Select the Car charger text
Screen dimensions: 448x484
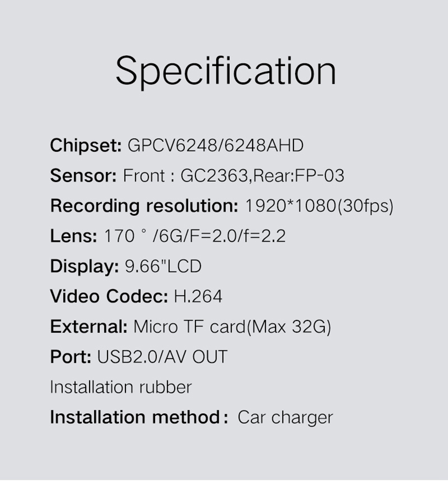[285, 418]
